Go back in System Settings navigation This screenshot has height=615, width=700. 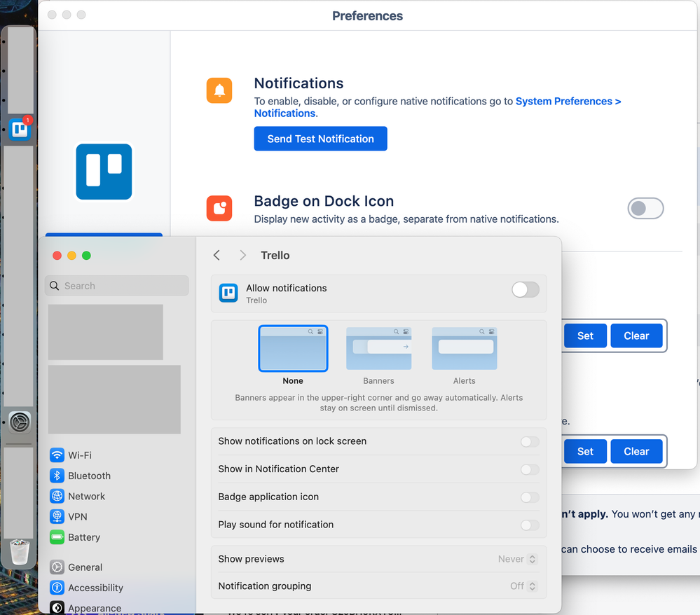[x=217, y=255]
